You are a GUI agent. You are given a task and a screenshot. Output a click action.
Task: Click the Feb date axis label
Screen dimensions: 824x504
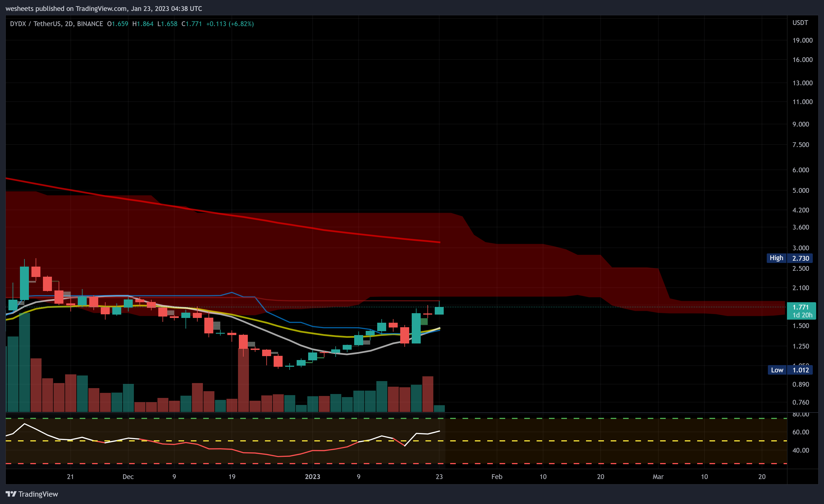(x=497, y=476)
